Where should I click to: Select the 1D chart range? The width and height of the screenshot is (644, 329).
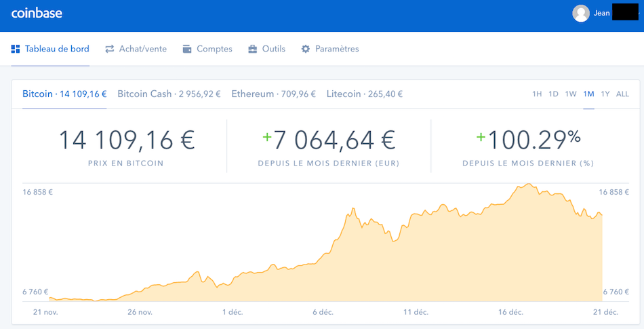point(554,94)
